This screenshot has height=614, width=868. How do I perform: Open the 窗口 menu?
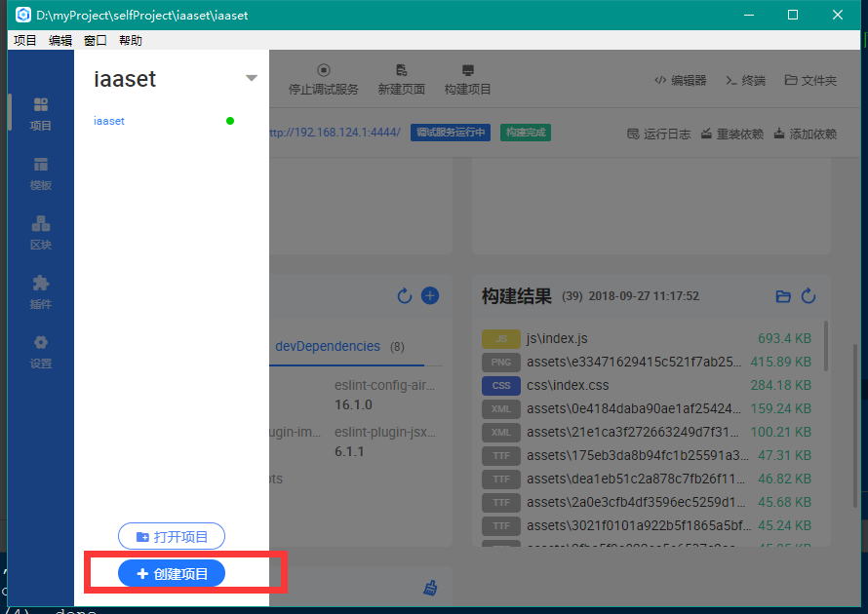(x=96, y=40)
